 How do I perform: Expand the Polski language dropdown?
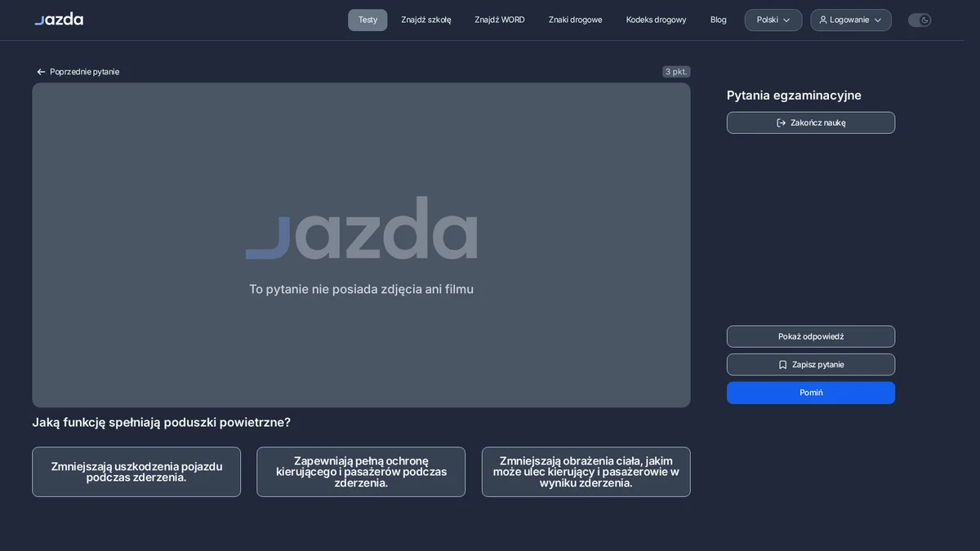[773, 20]
